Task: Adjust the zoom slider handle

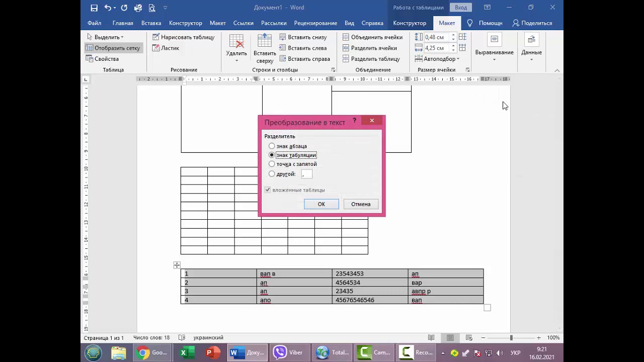Action: [511, 338]
